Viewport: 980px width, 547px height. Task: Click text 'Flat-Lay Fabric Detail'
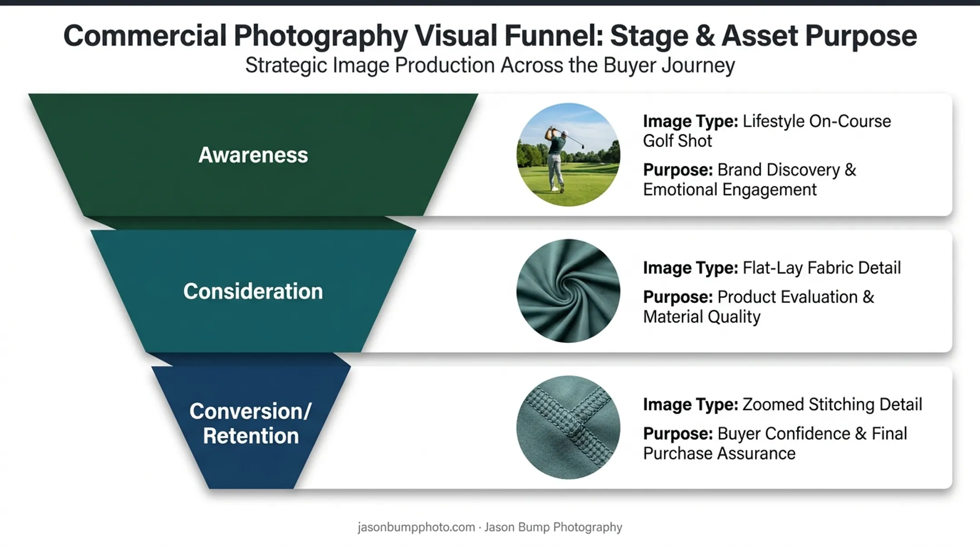[822, 268]
